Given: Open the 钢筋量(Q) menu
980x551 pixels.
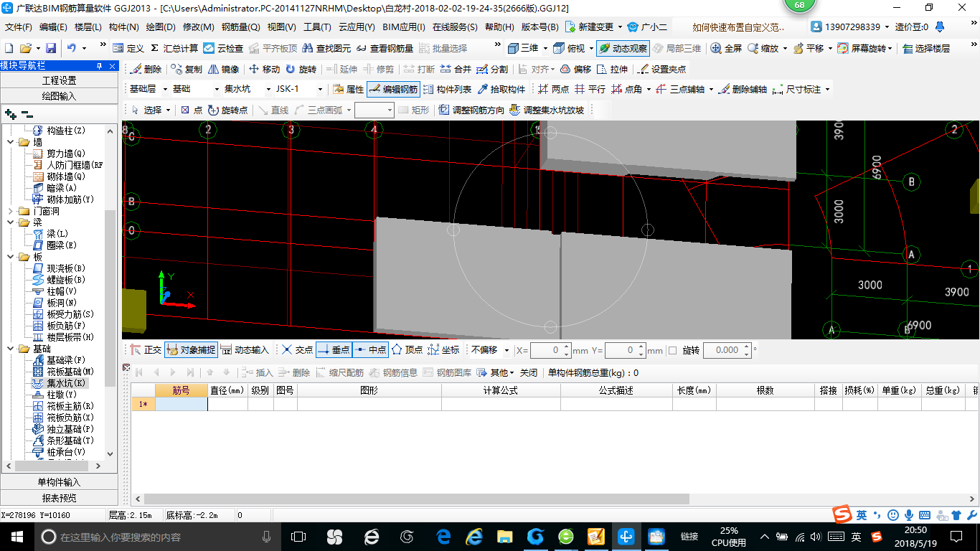Looking at the screenshot, I should [x=240, y=27].
